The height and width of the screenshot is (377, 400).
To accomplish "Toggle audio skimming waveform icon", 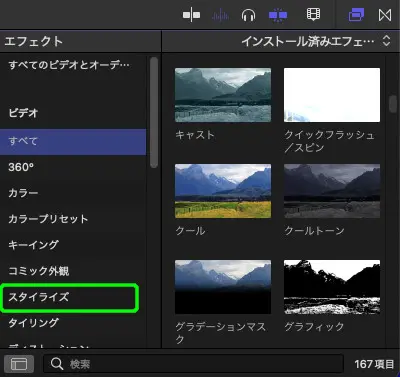I will click(x=220, y=15).
